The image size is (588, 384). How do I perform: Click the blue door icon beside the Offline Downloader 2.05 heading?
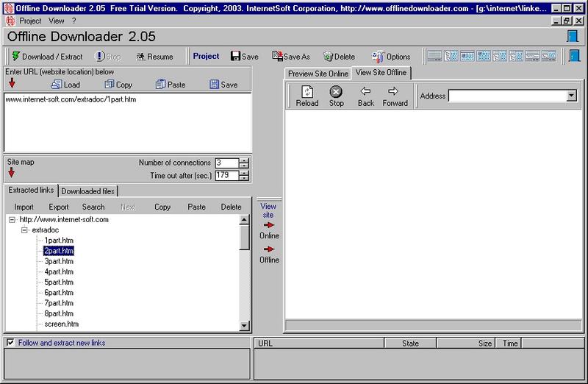(573, 36)
